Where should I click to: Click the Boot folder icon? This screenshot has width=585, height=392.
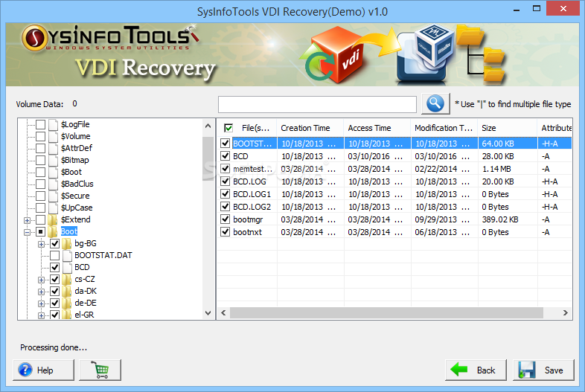pyautogui.click(x=53, y=231)
